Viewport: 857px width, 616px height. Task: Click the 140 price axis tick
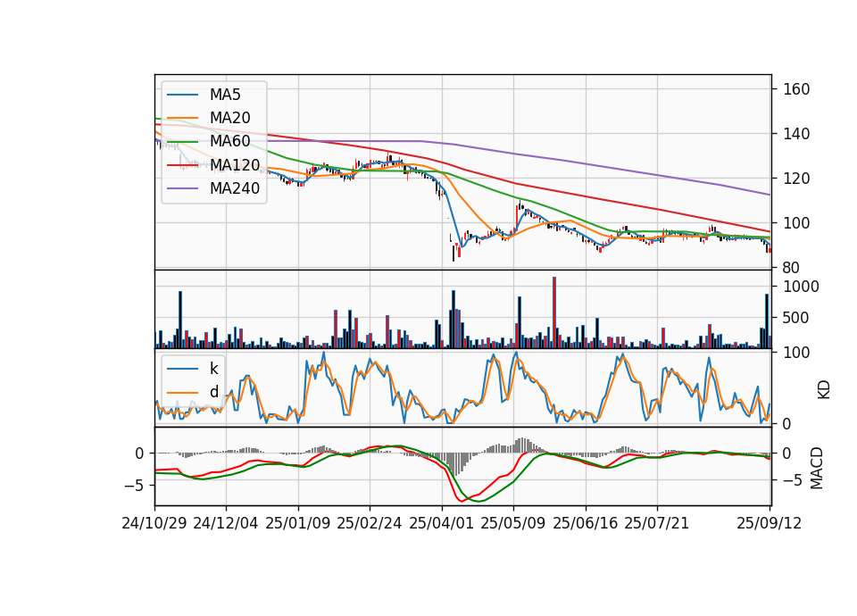796,134
